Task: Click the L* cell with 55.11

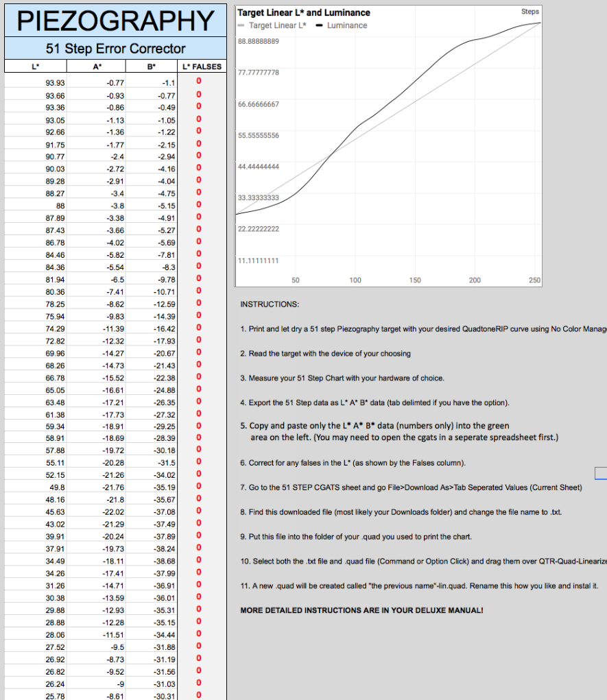Action: 36,463
